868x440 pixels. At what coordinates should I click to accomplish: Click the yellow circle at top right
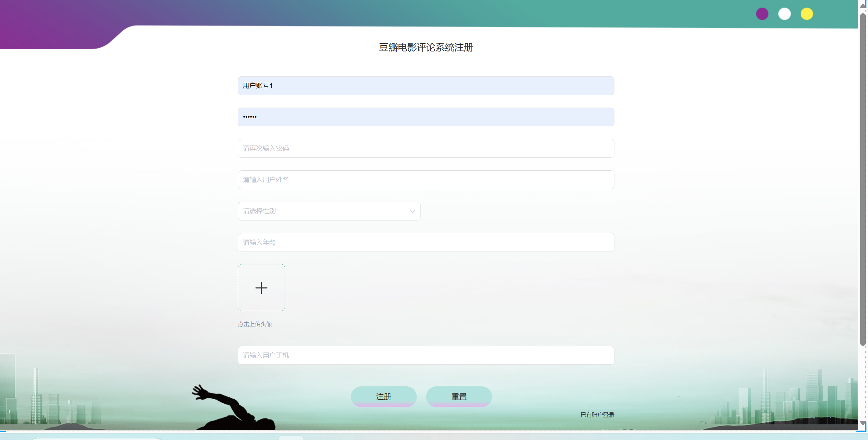point(806,14)
